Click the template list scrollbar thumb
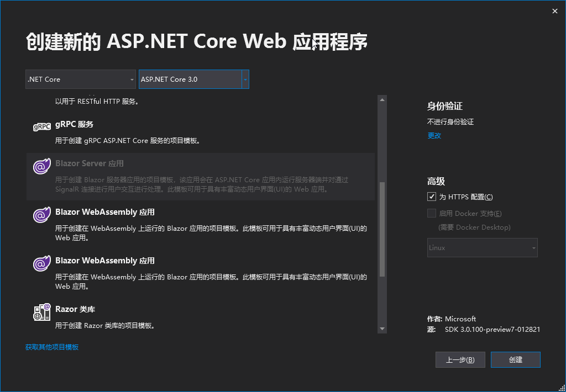566x392 pixels. tap(382, 229)
